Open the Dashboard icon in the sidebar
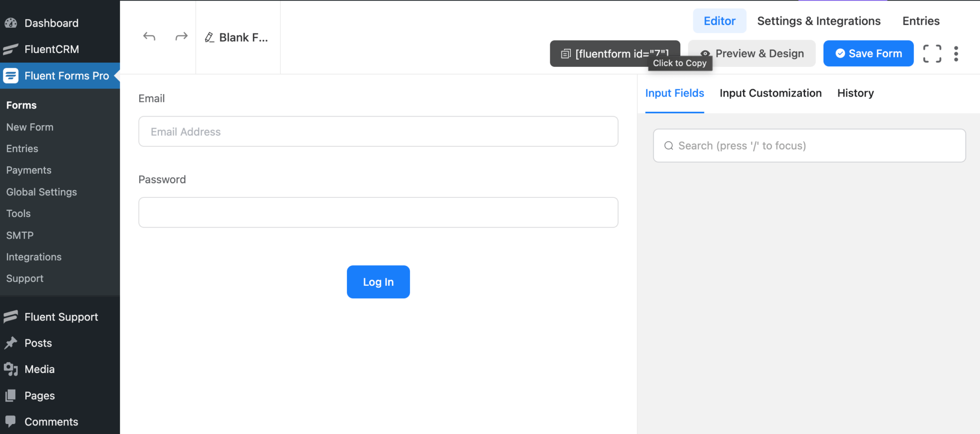The width and height of the screenshot is (980, 434). point(10,22)
